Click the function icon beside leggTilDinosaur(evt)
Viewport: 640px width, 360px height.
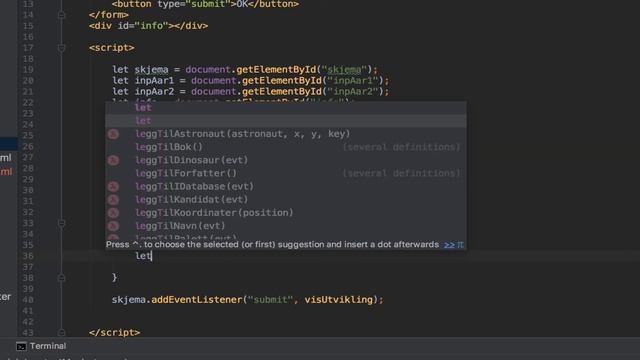point(113,160)
